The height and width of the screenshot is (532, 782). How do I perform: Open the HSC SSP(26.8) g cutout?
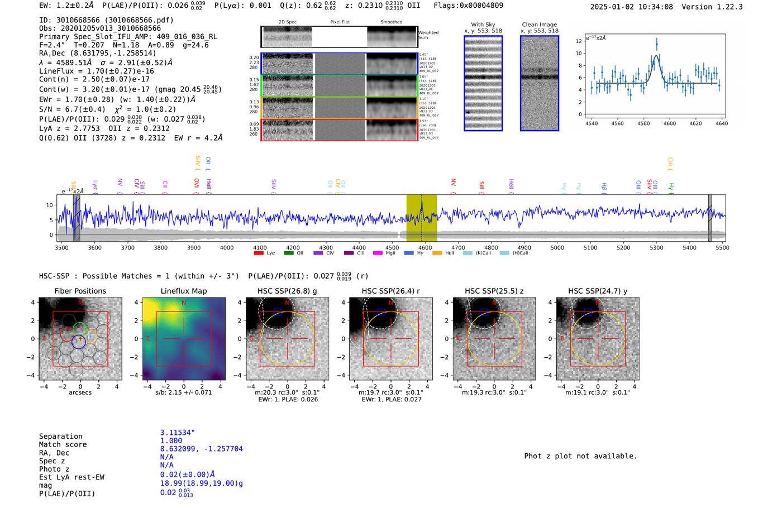288,339
